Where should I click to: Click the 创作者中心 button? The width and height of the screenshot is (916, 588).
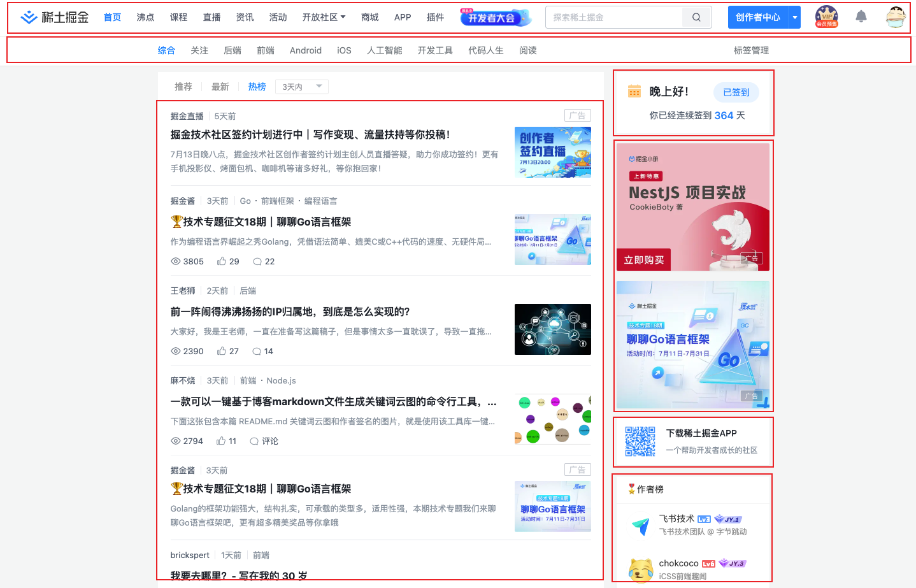758,17
